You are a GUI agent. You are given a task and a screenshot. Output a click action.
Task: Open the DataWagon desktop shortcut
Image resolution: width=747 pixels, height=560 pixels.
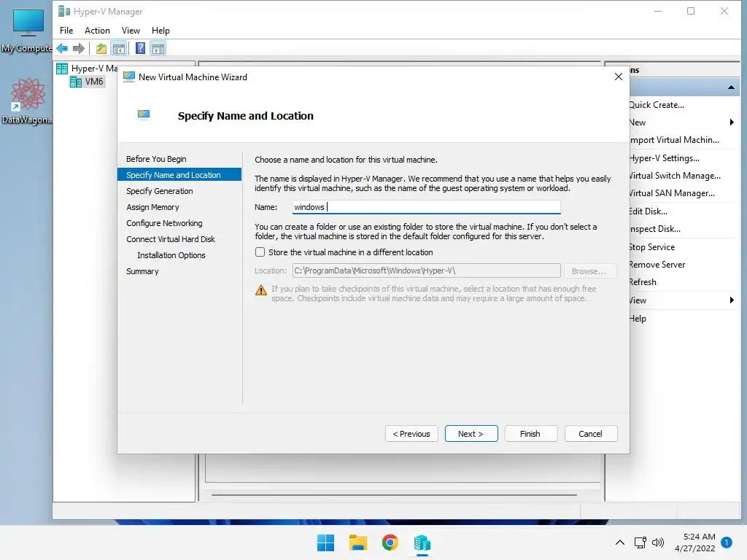[x=27, y=101]
